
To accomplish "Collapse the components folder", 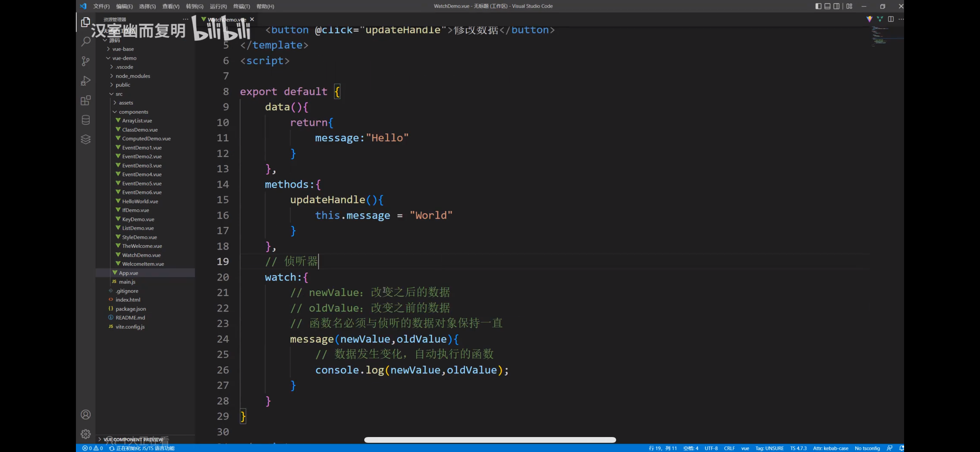I will tap(133, 112).
